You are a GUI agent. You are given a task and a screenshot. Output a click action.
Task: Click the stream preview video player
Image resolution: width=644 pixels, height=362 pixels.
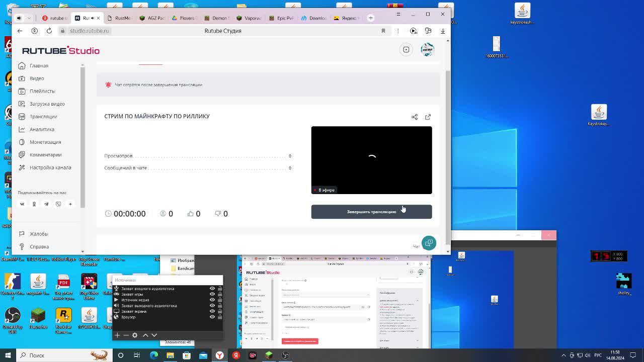(x=371, y=160)
